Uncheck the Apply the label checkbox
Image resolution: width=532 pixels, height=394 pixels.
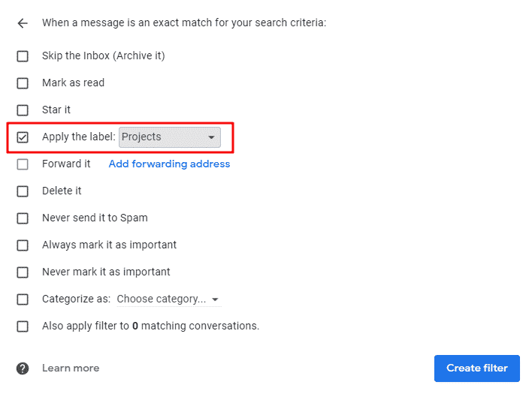[23, 137]
